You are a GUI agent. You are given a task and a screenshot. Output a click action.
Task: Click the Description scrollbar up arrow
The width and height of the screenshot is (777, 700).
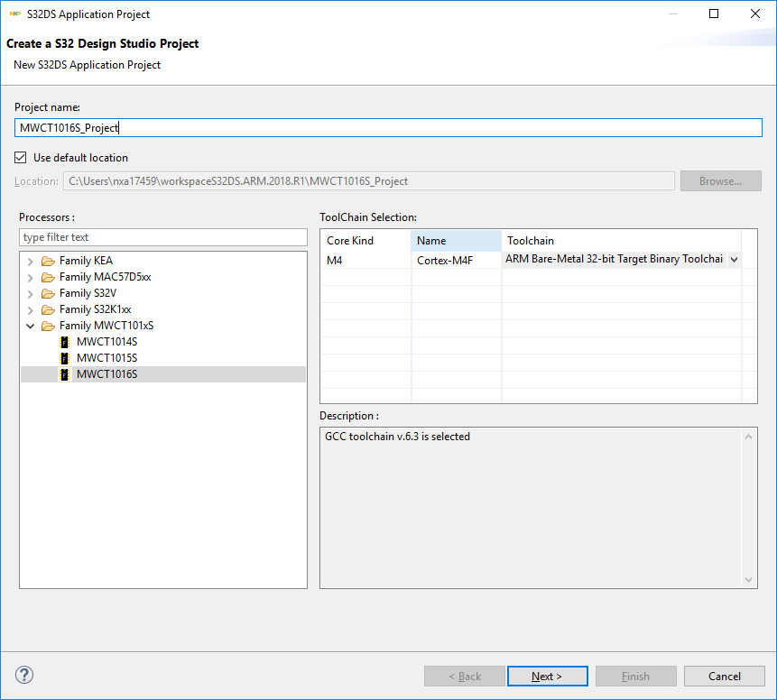(748, 437)
